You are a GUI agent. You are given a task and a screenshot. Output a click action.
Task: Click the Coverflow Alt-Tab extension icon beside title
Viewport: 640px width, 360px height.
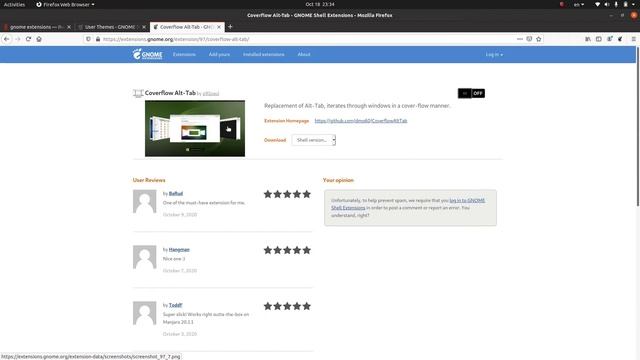[x=138, y=93]
